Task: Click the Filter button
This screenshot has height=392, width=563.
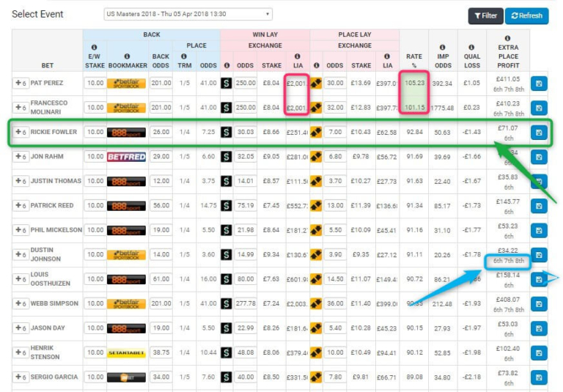Action: point(485,16)
